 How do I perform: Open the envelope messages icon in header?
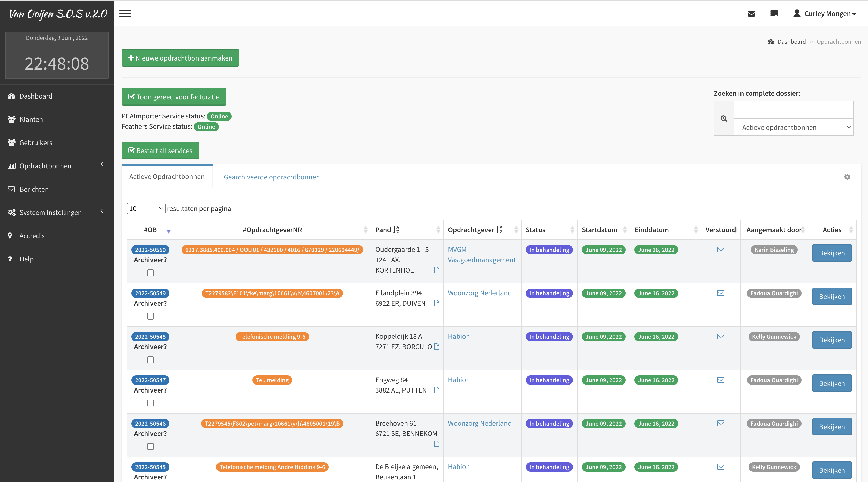point(751,13)
